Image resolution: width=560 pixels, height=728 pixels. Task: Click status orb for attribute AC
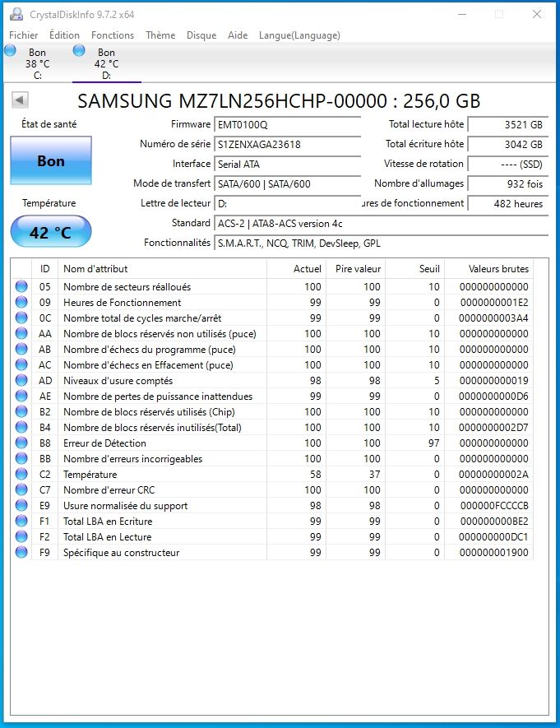(21, 365)
